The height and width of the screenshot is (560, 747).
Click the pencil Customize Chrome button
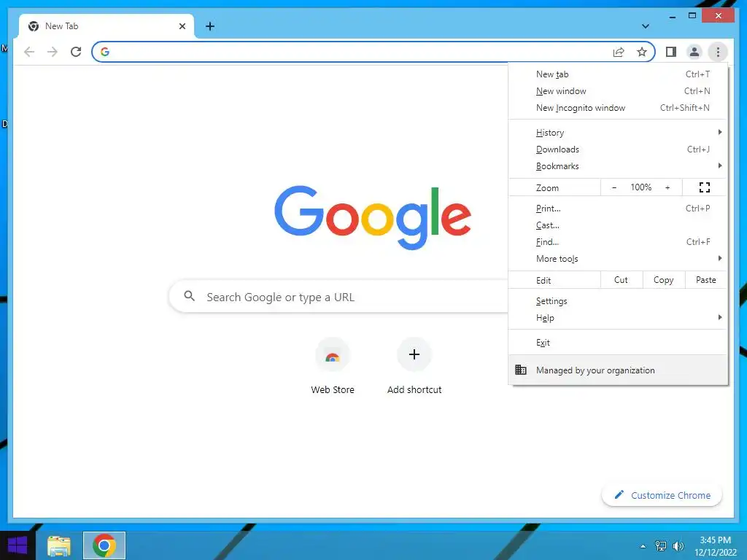coord(662,495)
